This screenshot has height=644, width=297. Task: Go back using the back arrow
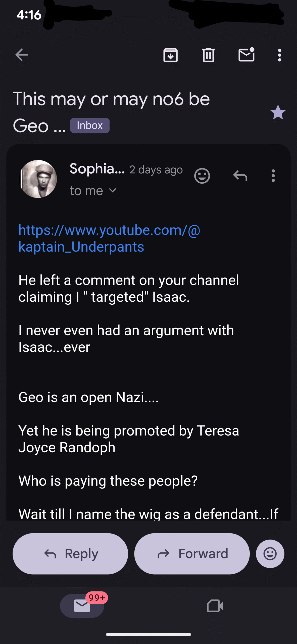pyautogui.click(x=21, y=55)
